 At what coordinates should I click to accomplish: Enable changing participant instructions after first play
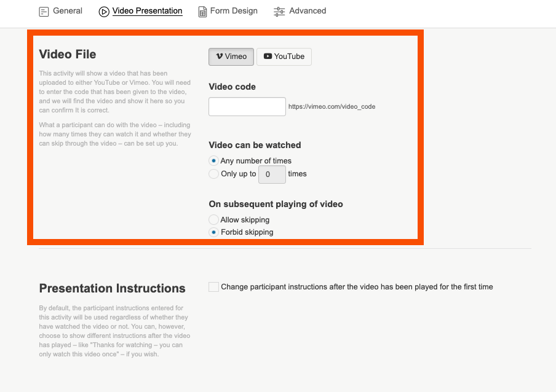click(x=214, y=287)
